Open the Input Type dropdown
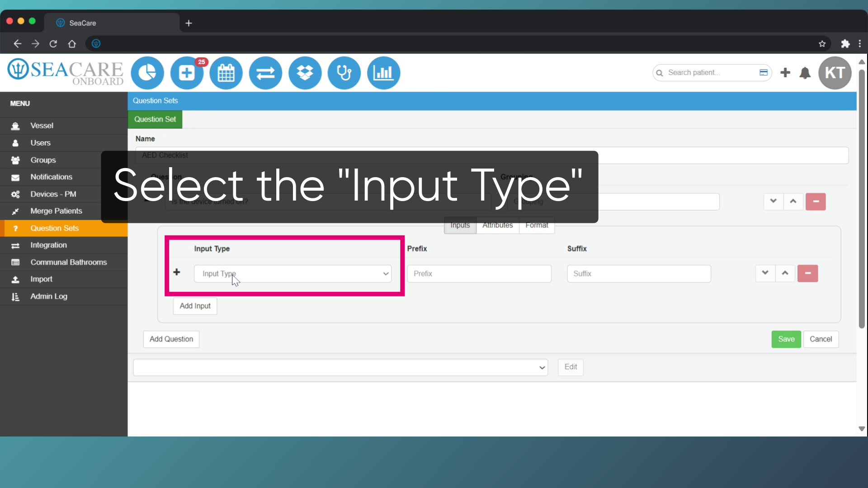The height and width of the screenshot is (488, 868). 293,274
